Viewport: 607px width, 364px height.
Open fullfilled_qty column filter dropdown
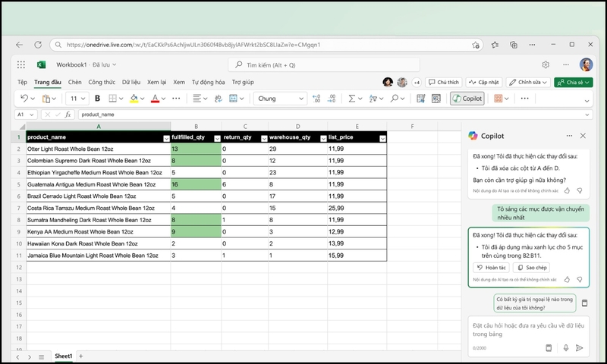click(217, 139)
